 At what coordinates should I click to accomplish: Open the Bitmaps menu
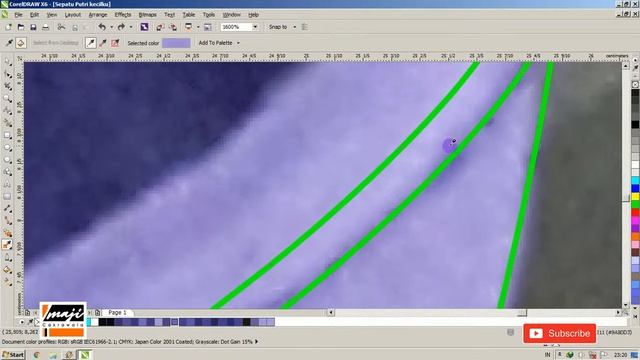[147, 15]
